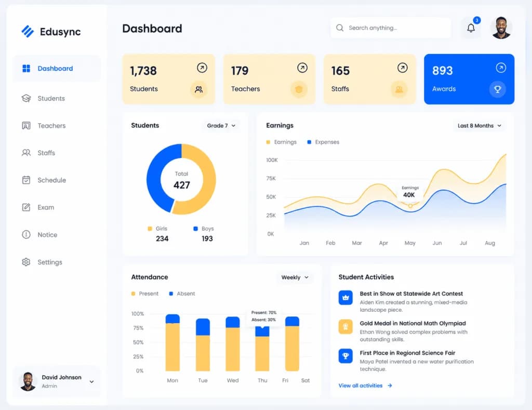532x410 pixels.
Task: Click the Expenses legend color swatch
Action: click(309, 142)
